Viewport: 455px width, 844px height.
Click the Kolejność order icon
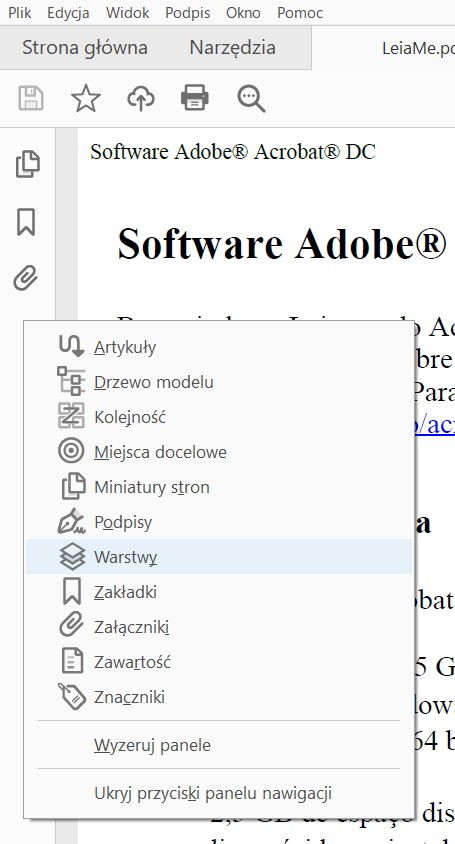[71, 416]
